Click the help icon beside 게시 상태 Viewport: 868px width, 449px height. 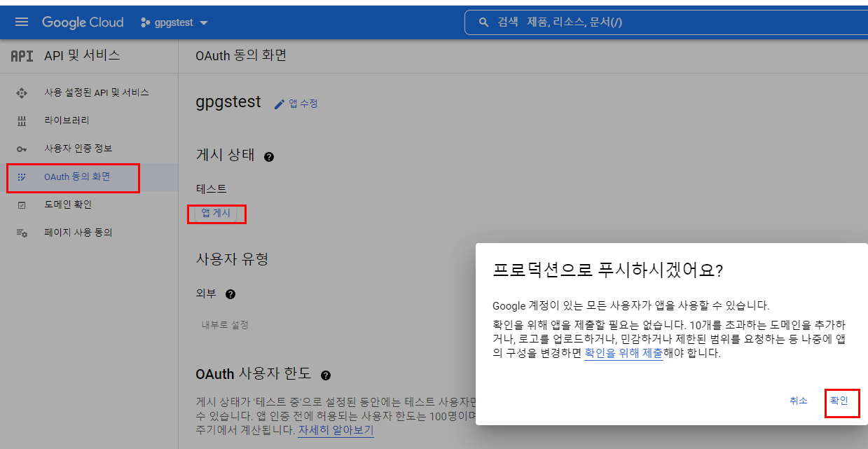pos(269,157)
